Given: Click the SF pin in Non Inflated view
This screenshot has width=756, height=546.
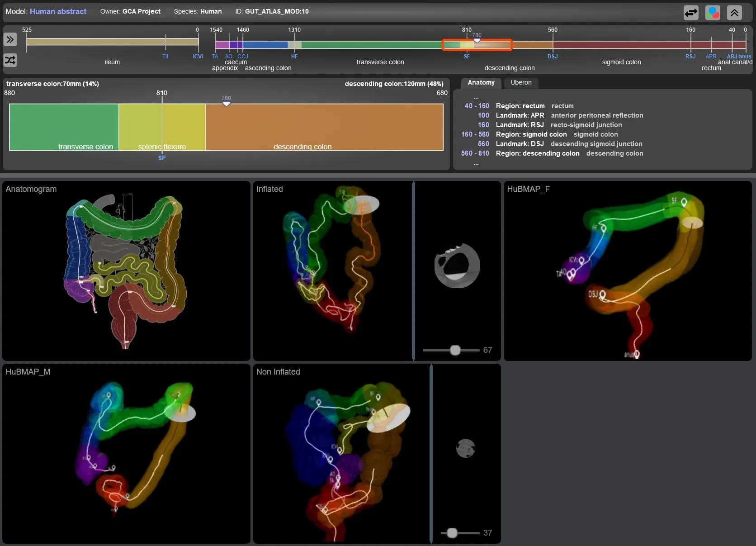Looking at the screenshot, I should pos(378,398).
